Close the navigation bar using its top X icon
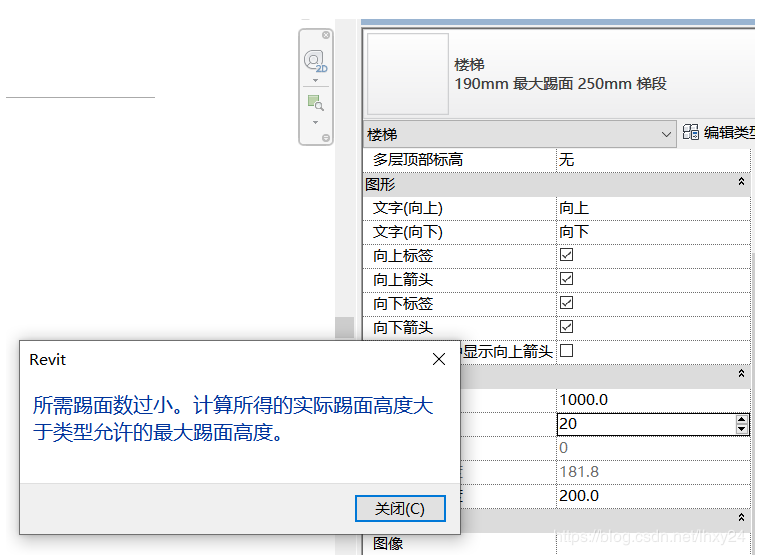 pos(326,35)
